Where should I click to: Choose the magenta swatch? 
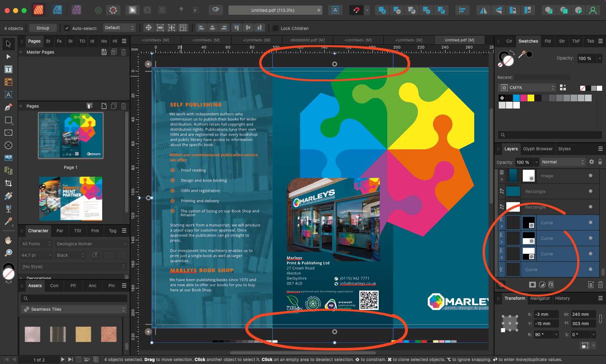click(524, 98)
